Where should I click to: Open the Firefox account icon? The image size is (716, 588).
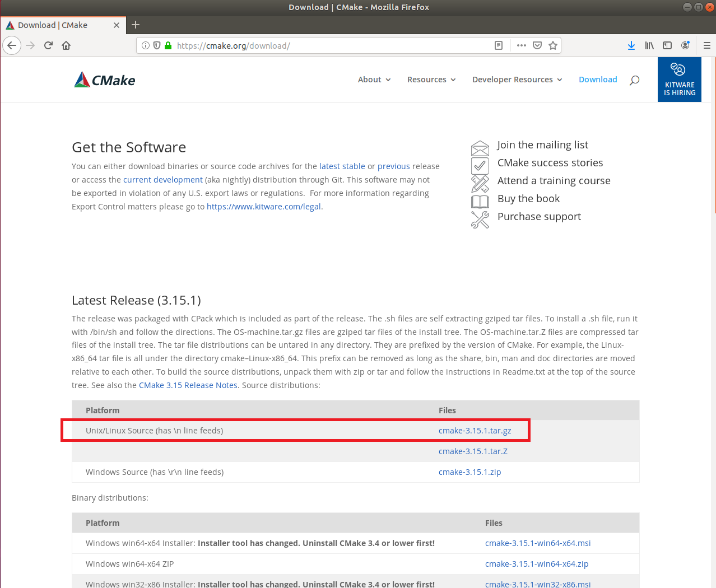click(685, 45)
